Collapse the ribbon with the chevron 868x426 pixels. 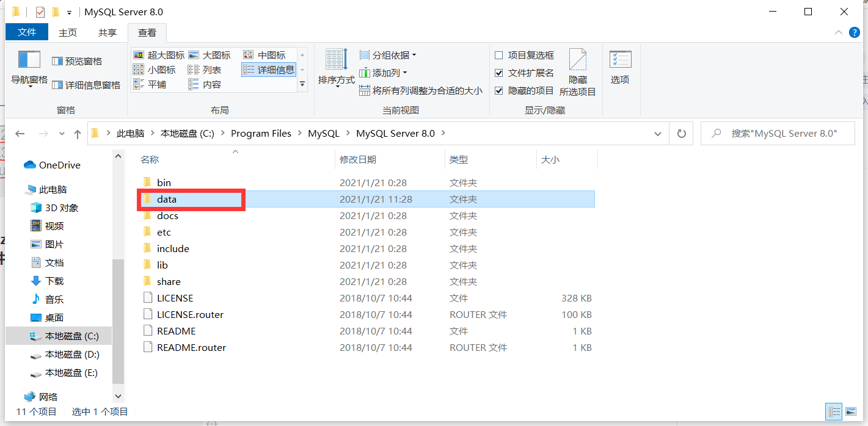point(839,32)
